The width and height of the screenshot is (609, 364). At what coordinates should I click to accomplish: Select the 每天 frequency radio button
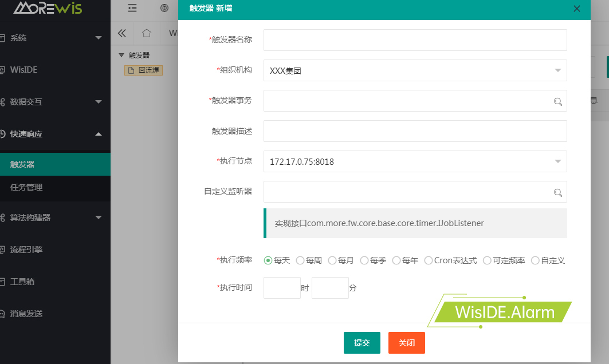click(268, 260)
